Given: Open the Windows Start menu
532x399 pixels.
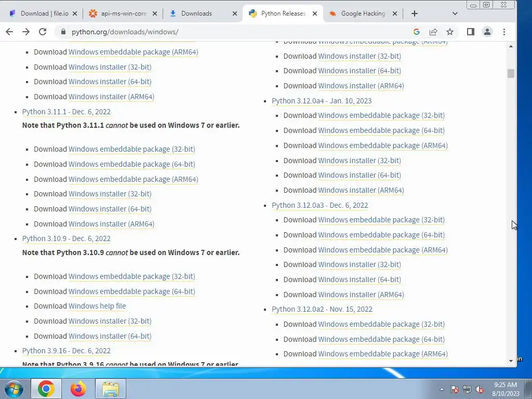Looking at the screenshot, I should point(14,389).
